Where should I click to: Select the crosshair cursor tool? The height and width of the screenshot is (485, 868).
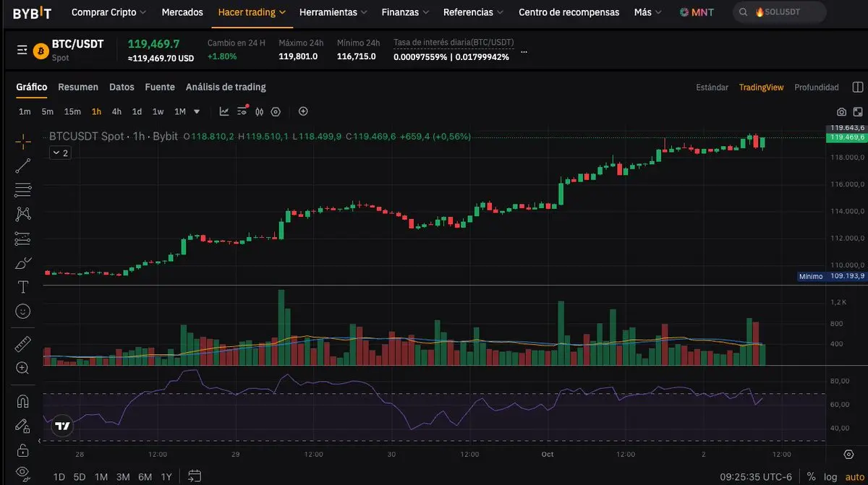coord(23,141)
